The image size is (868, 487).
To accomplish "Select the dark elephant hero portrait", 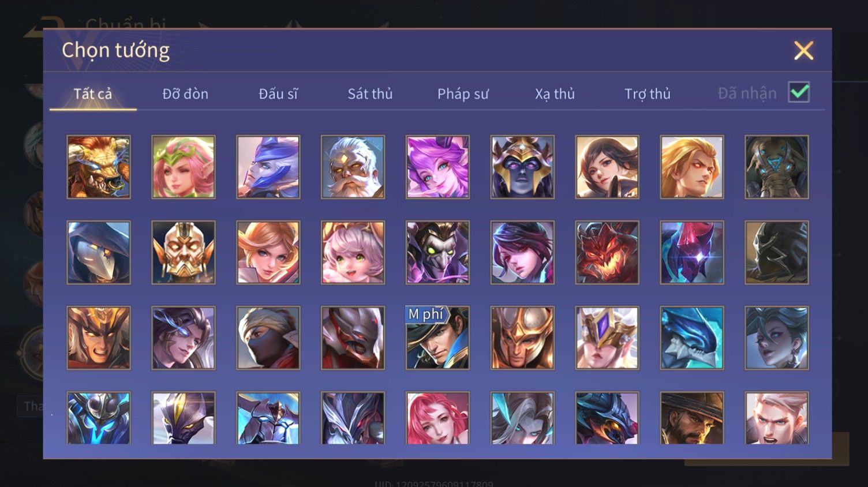I will (777, 167).
